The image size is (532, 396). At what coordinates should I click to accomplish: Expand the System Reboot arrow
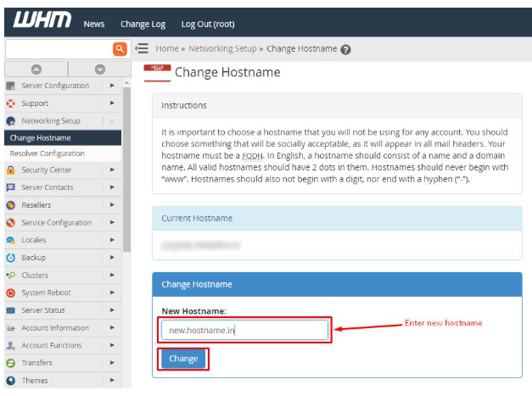[112, 293]
